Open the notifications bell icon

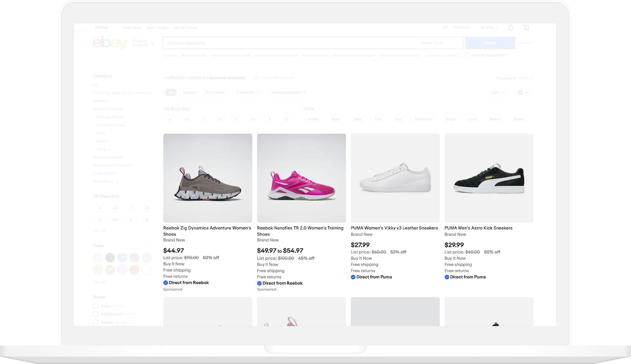coord(511,27)
